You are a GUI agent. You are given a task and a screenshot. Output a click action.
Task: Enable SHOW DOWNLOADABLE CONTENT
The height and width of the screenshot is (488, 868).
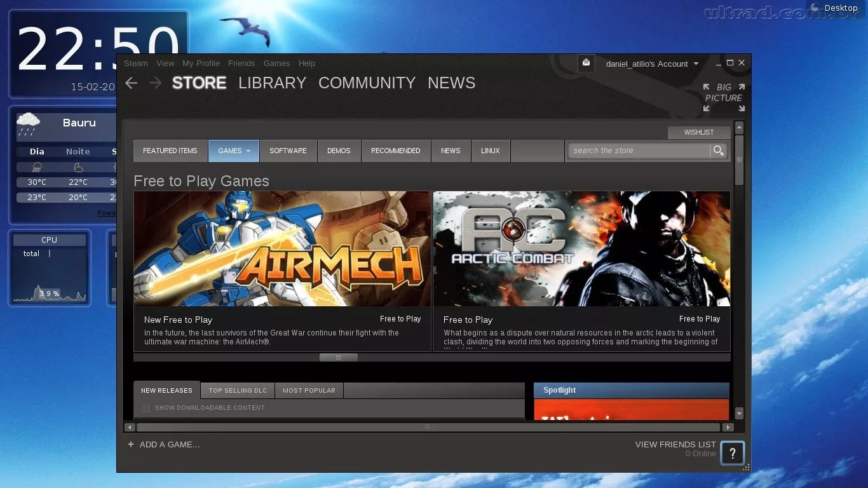tap(146, 407)
